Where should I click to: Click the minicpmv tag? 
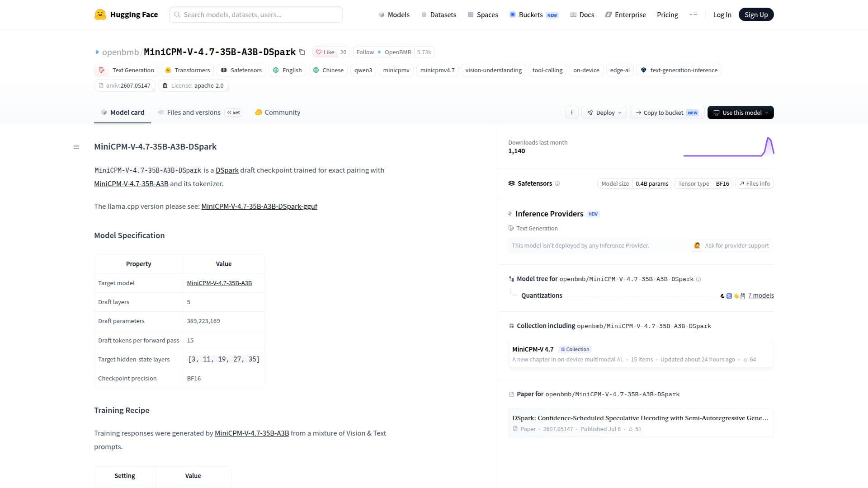tap(396, 70)
